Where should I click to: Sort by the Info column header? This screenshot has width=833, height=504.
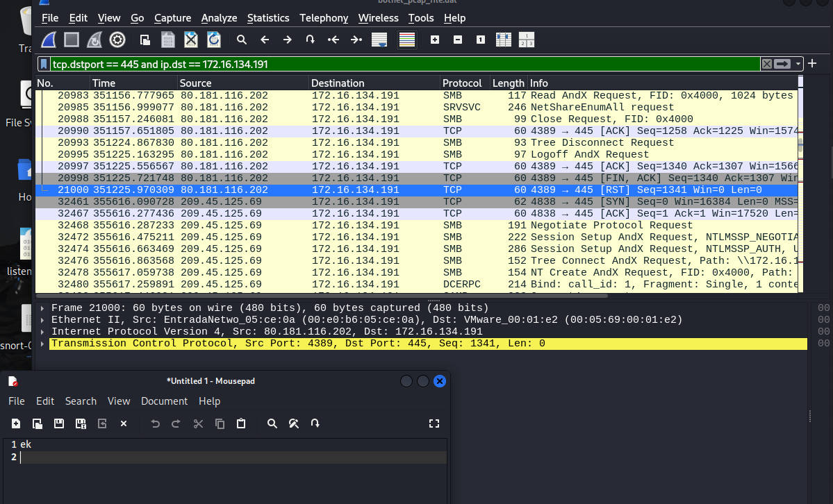pyautogui.click(x=662, y=83)
